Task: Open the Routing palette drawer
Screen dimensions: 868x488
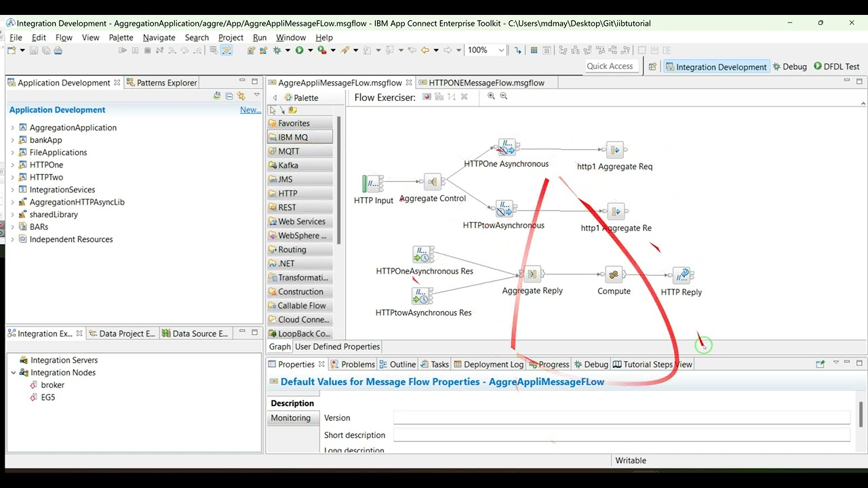Action: point(300,249)
